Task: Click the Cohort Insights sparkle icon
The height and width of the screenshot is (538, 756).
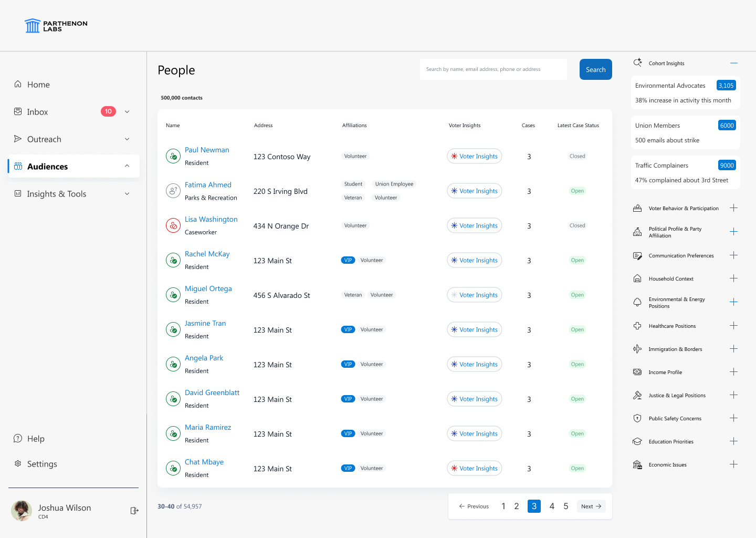Action: (x=637, y=63)
